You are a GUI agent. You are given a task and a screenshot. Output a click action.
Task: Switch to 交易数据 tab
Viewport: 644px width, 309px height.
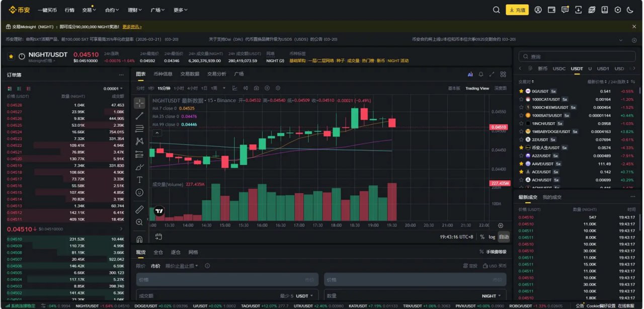190,74
